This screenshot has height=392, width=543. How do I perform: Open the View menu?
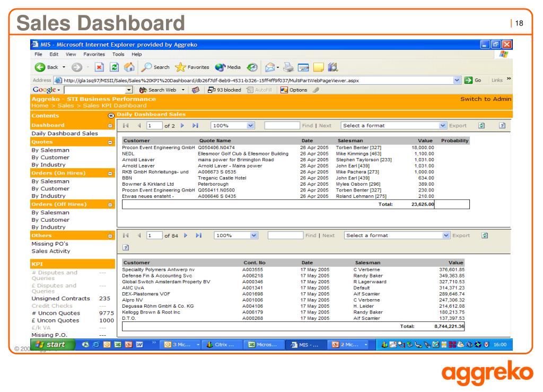point(71,54)
